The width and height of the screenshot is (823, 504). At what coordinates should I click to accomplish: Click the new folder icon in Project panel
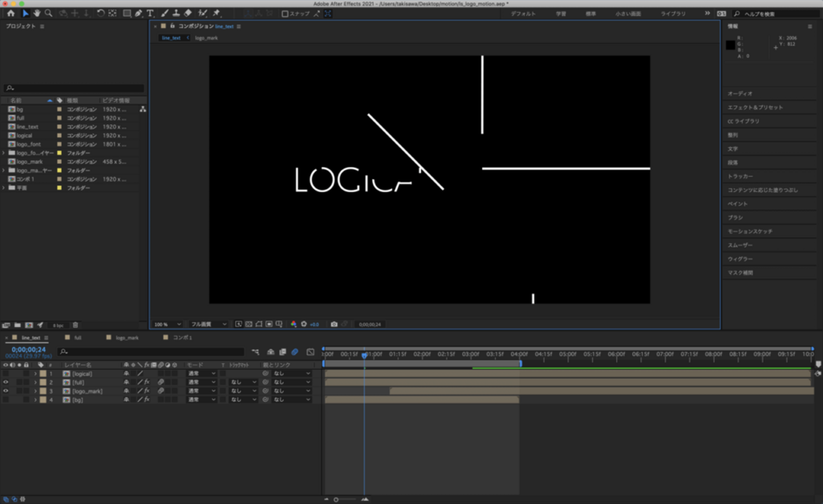(x=17, y=325)
